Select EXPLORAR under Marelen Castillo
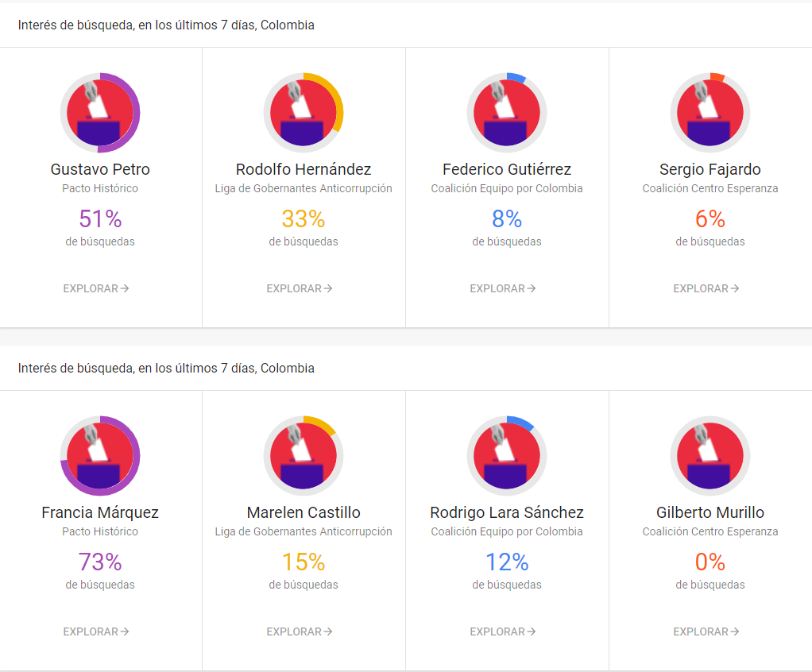Screen dimensions: 812x672 (300, 631)
